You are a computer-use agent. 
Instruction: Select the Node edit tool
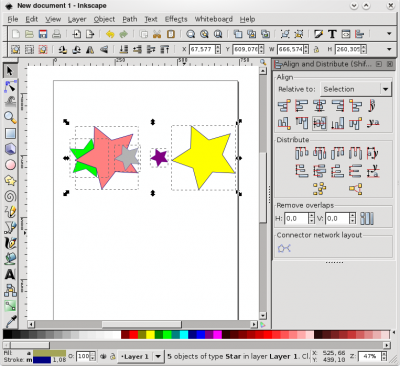[x=10, y=87]
